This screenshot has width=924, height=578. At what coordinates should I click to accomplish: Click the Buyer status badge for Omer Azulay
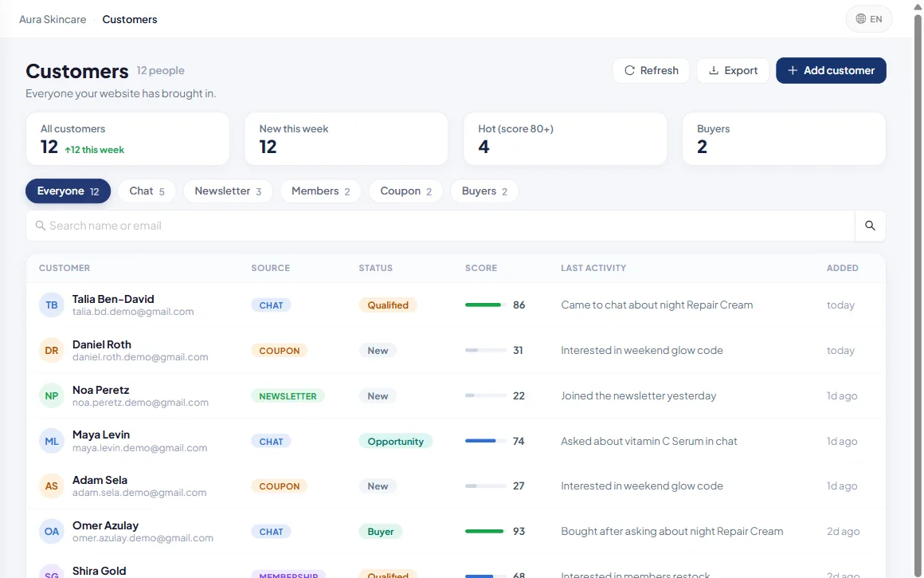[381, 532]
